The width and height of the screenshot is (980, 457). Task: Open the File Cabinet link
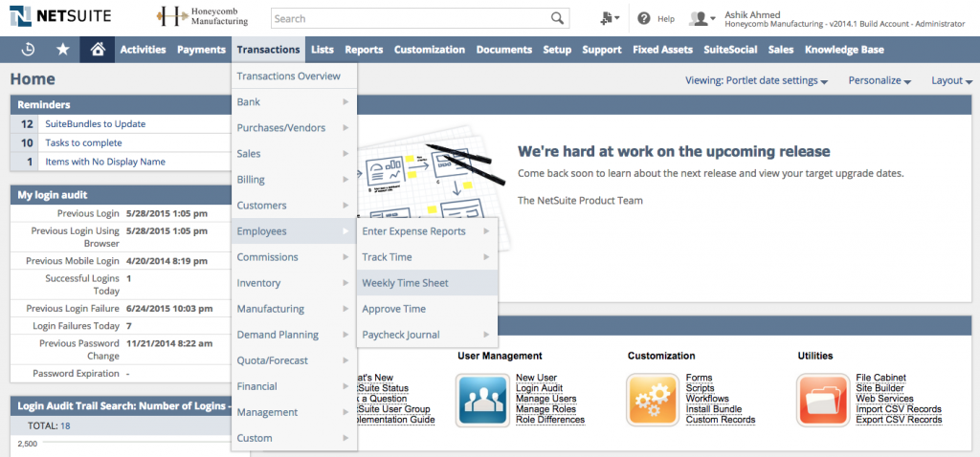coord(880,378)
